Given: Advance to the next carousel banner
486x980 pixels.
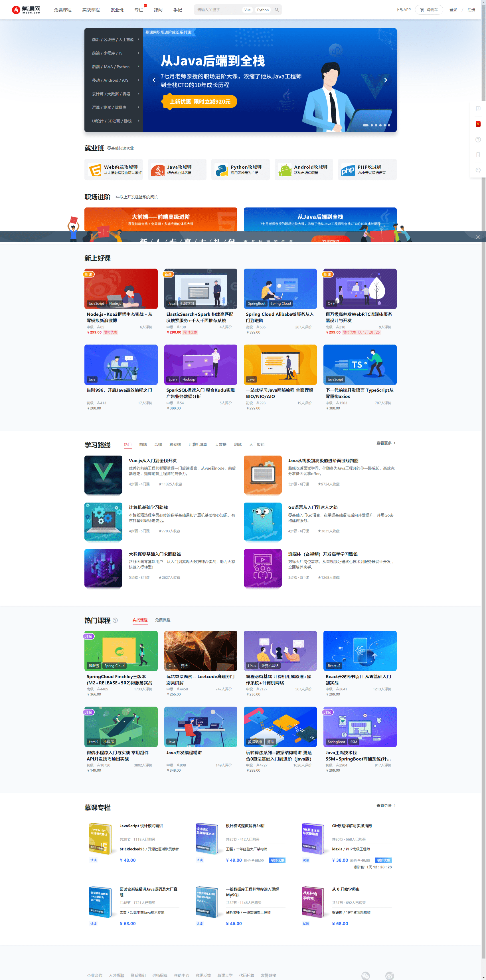Looking at the screenshot, I should pyautogui.click(x=385, y=80).
